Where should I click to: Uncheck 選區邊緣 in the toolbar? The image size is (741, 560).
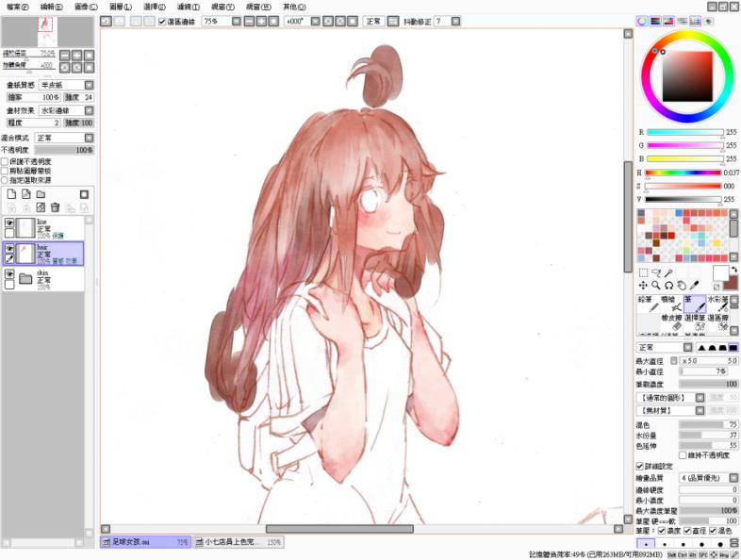(162, 22)
